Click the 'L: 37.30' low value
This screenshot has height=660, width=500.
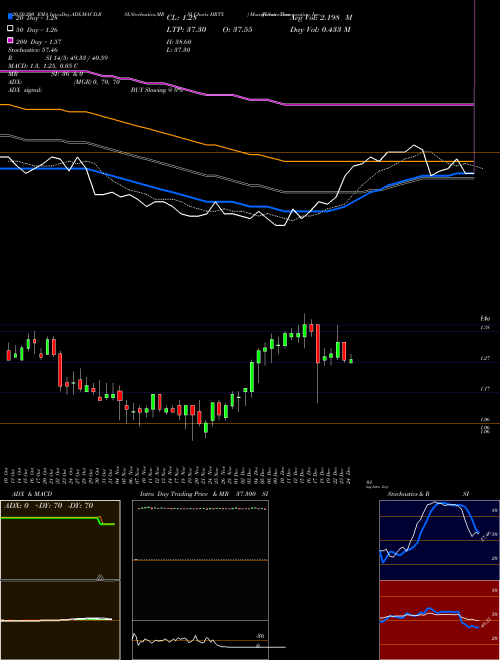pos(178,50)
